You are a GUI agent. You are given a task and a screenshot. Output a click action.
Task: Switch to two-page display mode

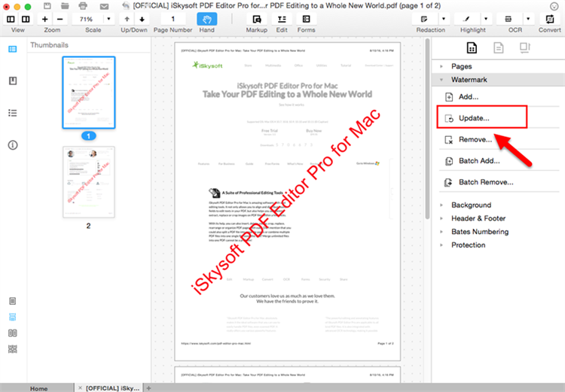13,333
